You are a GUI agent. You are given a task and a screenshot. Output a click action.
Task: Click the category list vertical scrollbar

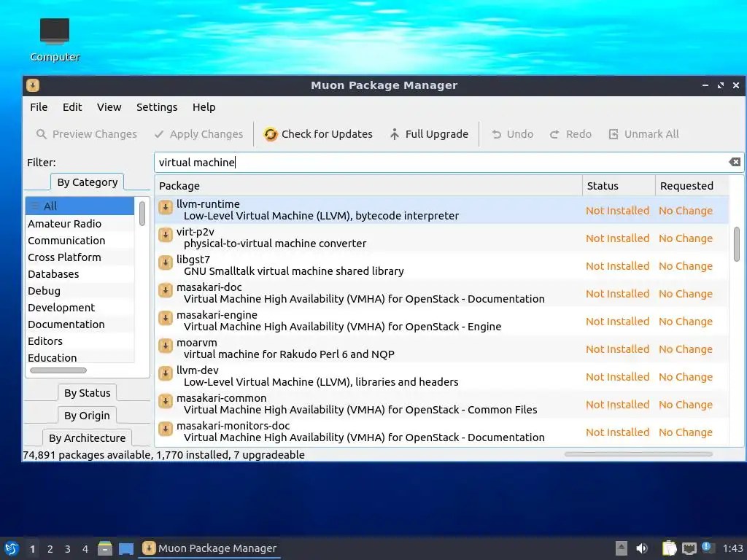click(142, 214)
